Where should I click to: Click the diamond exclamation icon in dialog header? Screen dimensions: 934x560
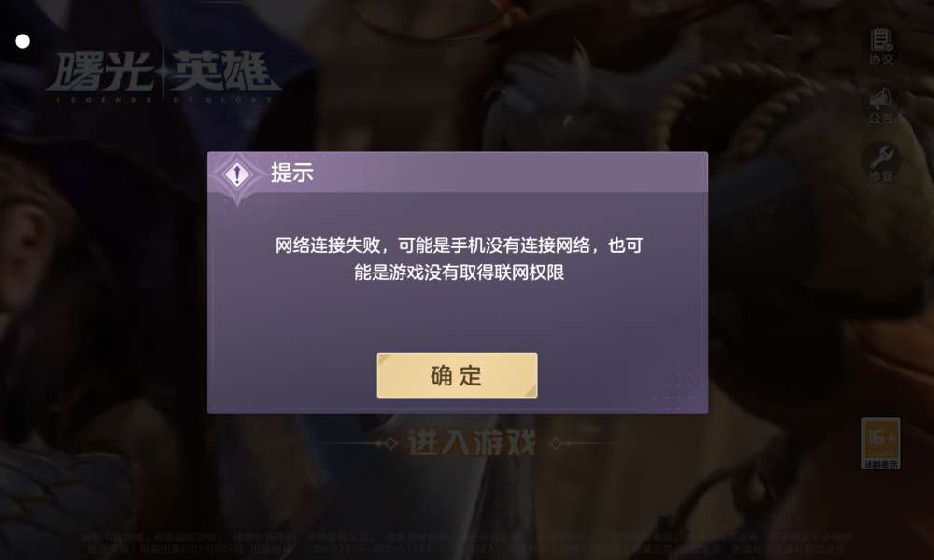[x=237, y=175]
